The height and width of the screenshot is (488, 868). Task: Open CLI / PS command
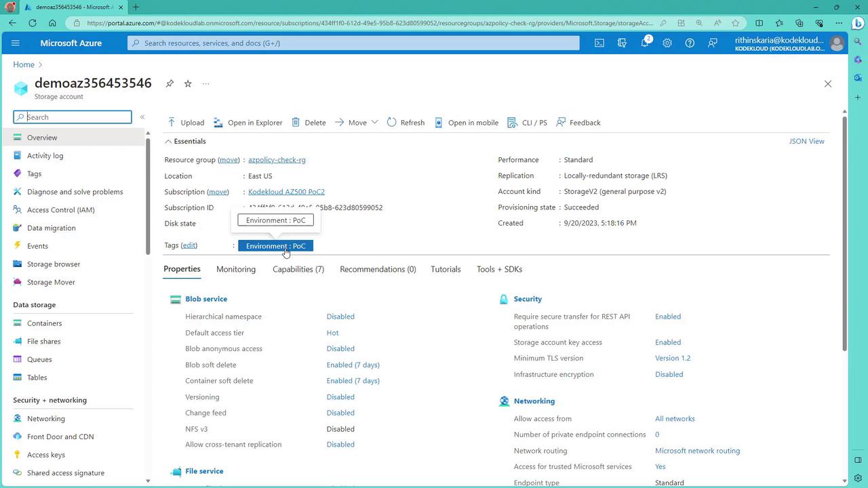[x=527, y=123]
